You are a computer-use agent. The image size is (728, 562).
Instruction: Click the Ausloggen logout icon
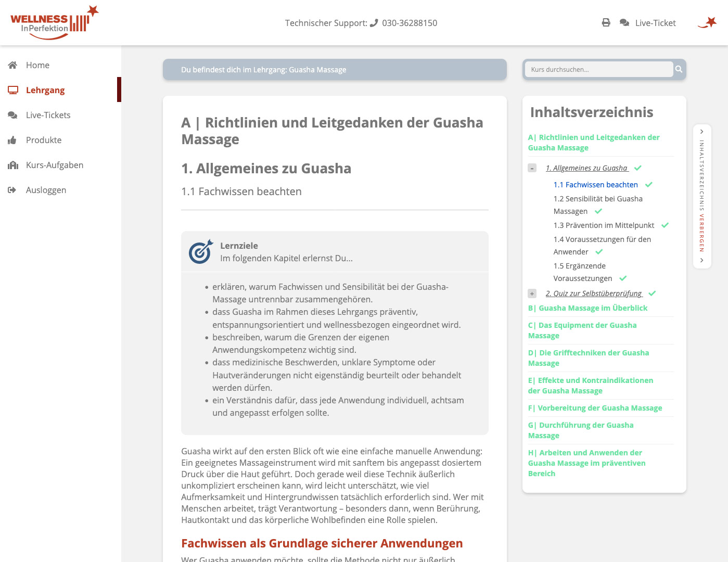12,190
